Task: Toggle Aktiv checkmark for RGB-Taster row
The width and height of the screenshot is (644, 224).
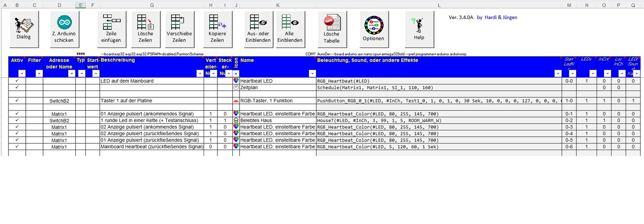Action: (17, 101)
